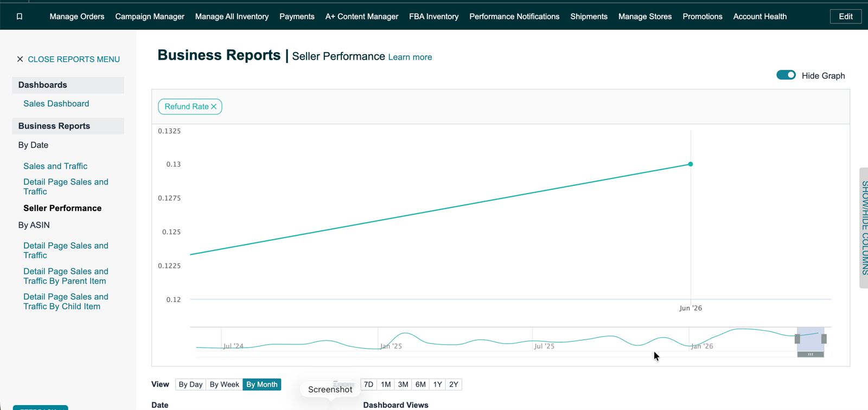
Task: Click the Edit button in navigation bar
Action: (845, 17)
